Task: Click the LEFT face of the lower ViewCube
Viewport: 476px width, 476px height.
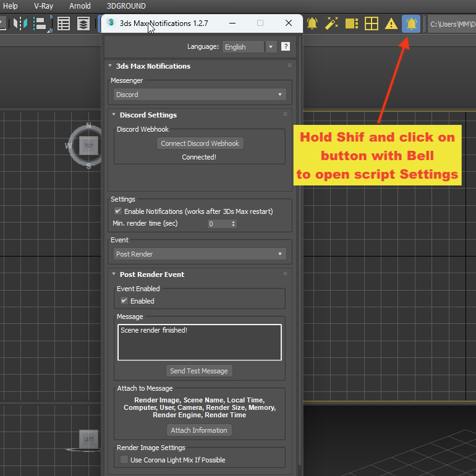Action: click(88, 439)
